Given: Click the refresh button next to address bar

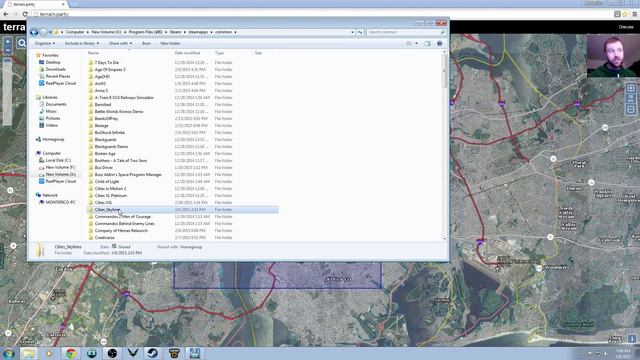Looking at the screenshot, I should [x=360, y=32].
